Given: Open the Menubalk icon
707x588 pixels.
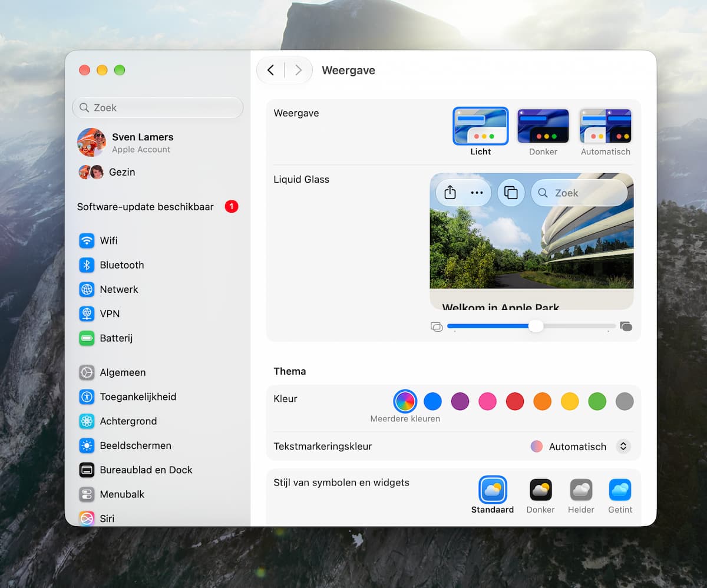Looking at the screenshot, I should pos(87,494).
